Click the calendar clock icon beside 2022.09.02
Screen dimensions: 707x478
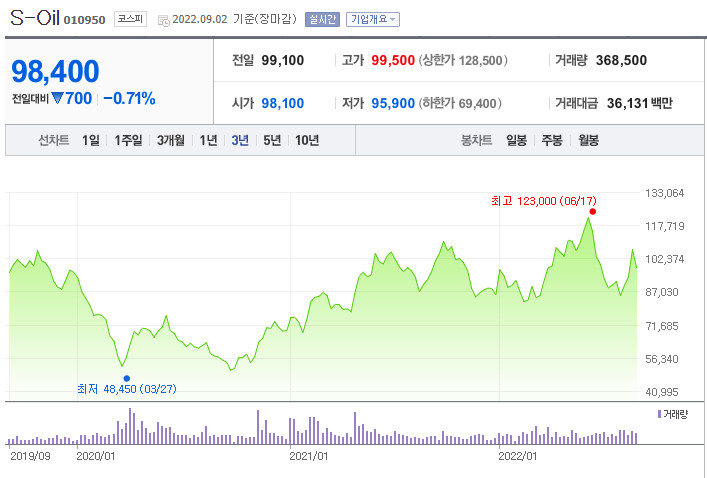click(x=164, y=20)
